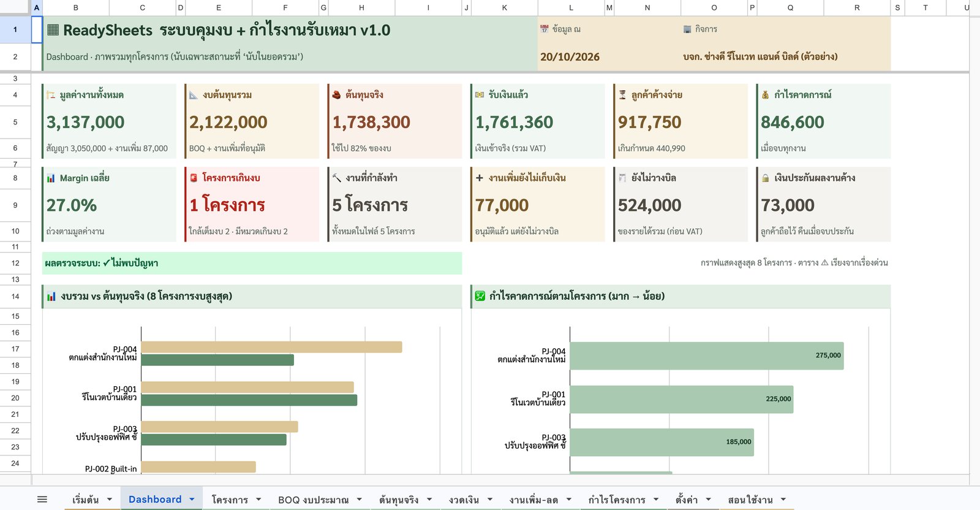Switch to the สอนใช้งาน sheet tab
The image size is (980, 510).
click(x=750, y=500)
